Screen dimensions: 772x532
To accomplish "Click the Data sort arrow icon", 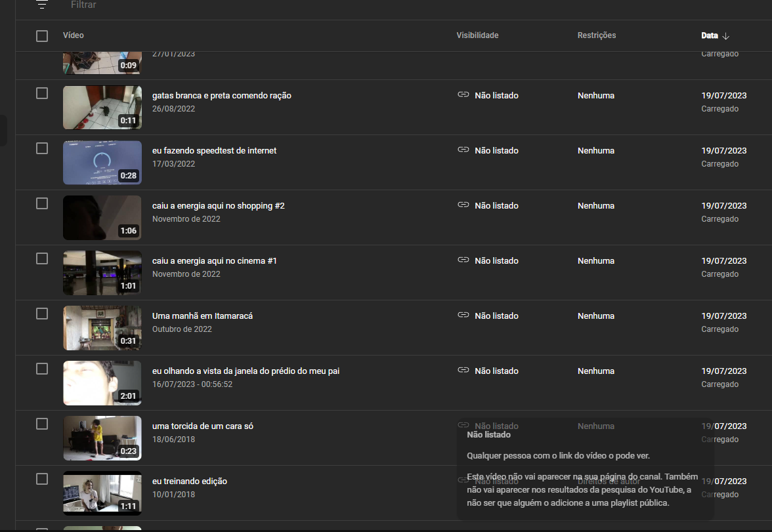I will (x=726, y=36).
